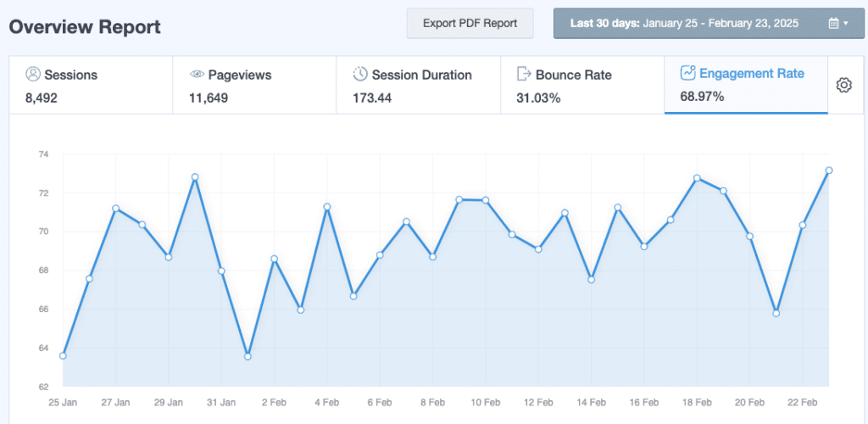Click the Engagement Rate chart icon
Screen dimensions: 868x424
687,73
